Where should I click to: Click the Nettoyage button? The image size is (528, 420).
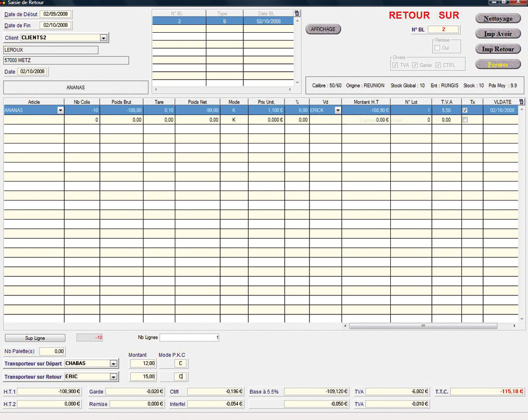coord(498,18)
